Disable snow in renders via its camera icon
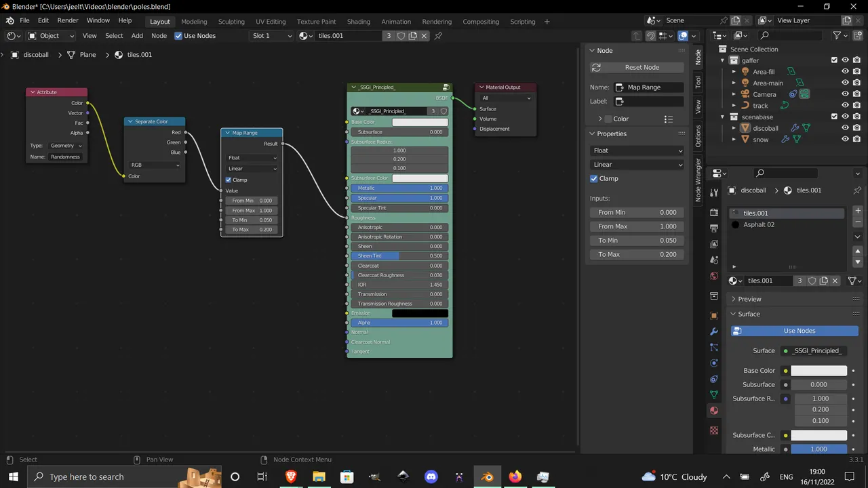Image resolution: width=868 pixels, height=488 pixels. [857, 139]
